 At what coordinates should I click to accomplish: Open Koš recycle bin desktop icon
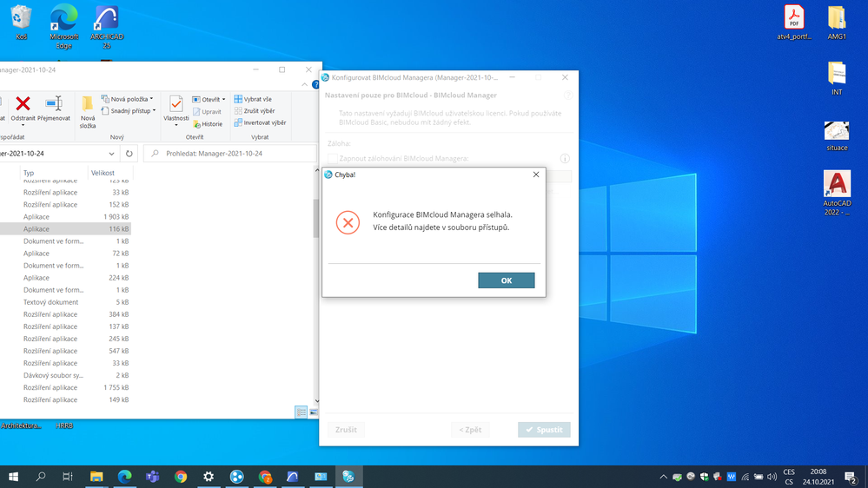[x=21, y=22]
